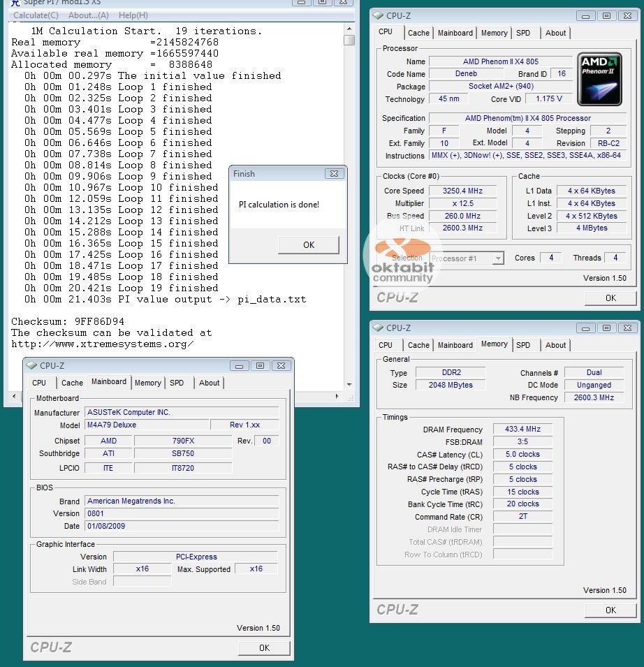Screen dimensions: 644x667
Task: Click xtremesystems.org URL text in Super PI
Action: (103, 344)
